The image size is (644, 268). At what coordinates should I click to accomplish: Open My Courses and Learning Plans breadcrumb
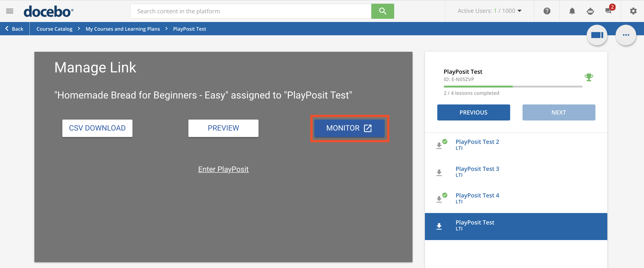pyautogui.click(x=123, y=29)
